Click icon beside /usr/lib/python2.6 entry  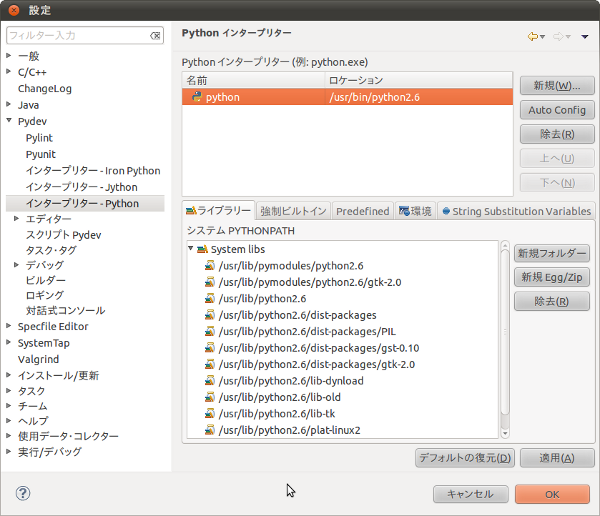click(x=209, y=298)
